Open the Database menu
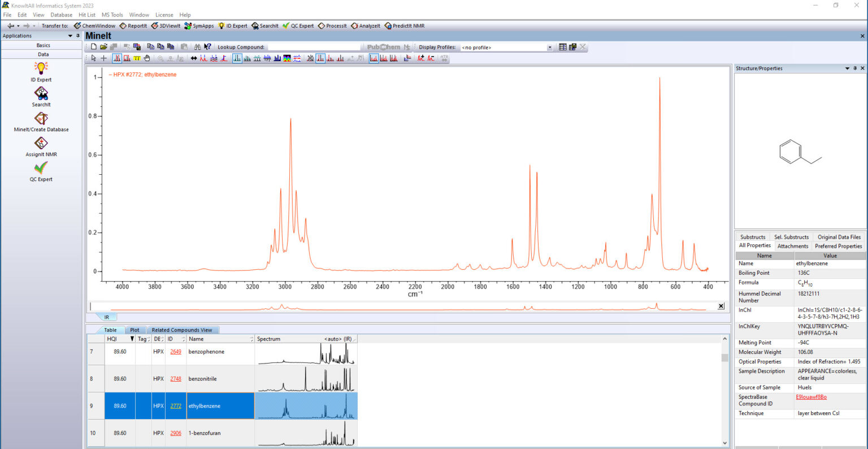Viewport: 868px width, 449px height. [x=60, y=15]
